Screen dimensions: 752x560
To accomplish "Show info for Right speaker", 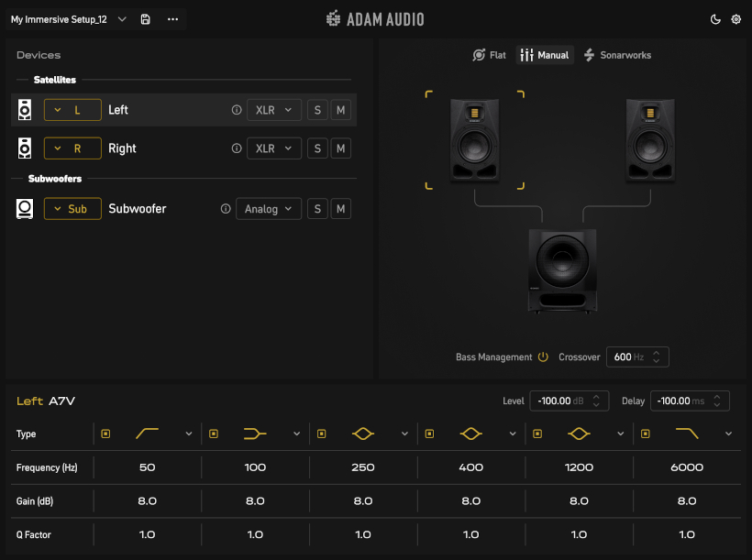I will [x=237, y=148].
